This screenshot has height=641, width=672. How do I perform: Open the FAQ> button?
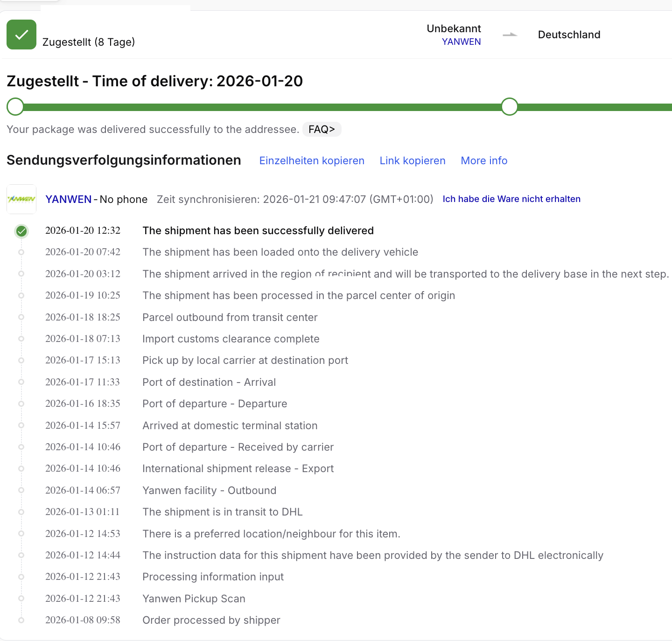pos(322,129)
